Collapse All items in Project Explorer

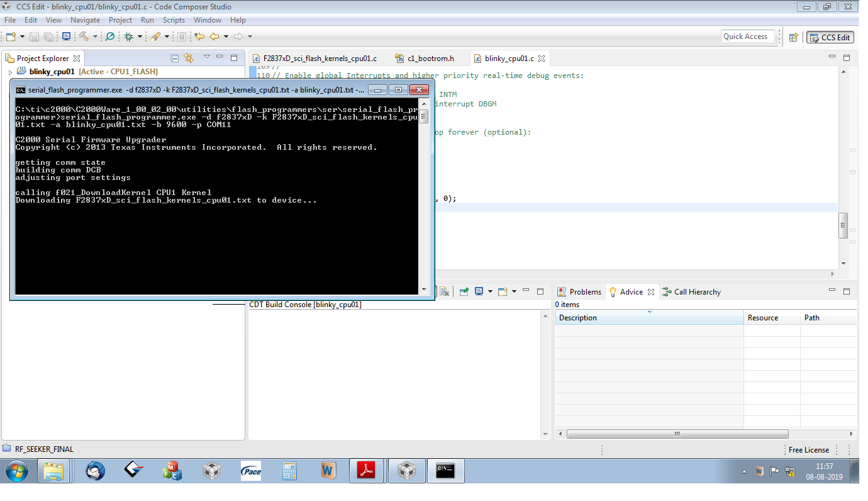pos(174,58)
